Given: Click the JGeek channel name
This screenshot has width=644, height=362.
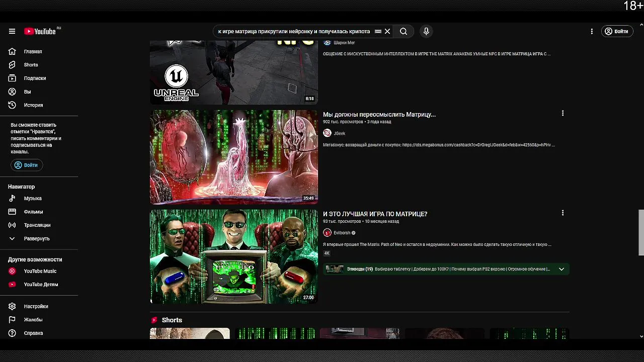Looking at the screenshot, I should pyautogui.click(x=340, y=133).
